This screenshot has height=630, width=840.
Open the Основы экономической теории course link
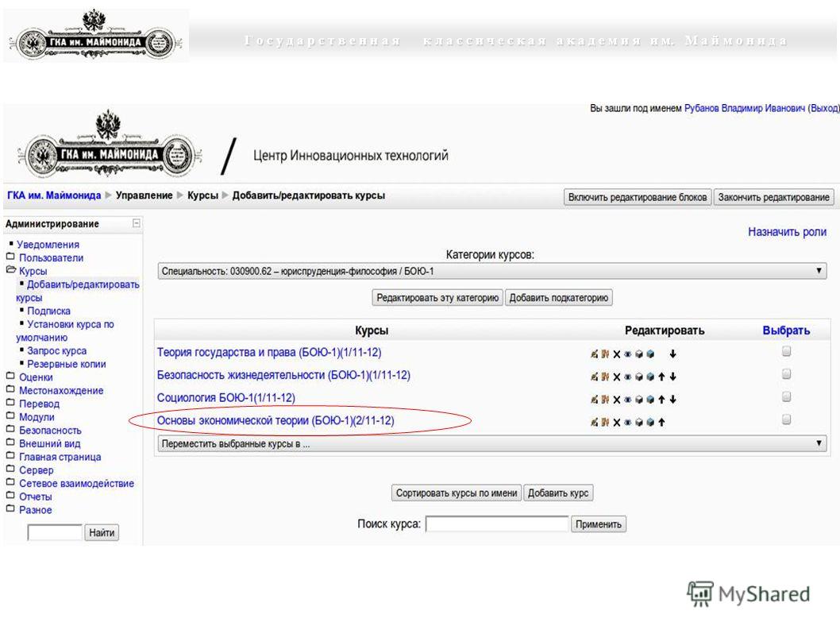[276, 421]
